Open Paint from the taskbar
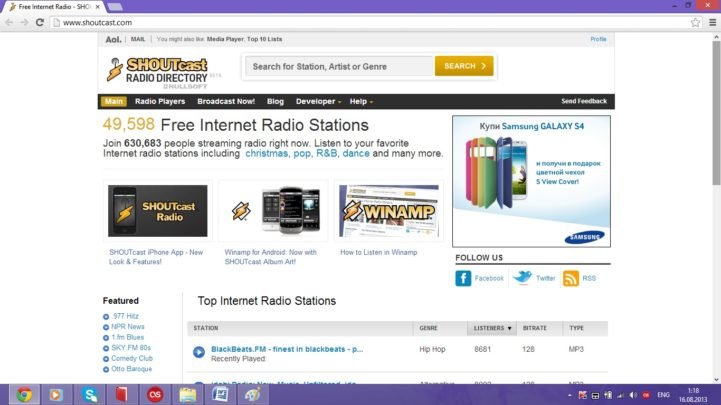 (x=253, y=394)
